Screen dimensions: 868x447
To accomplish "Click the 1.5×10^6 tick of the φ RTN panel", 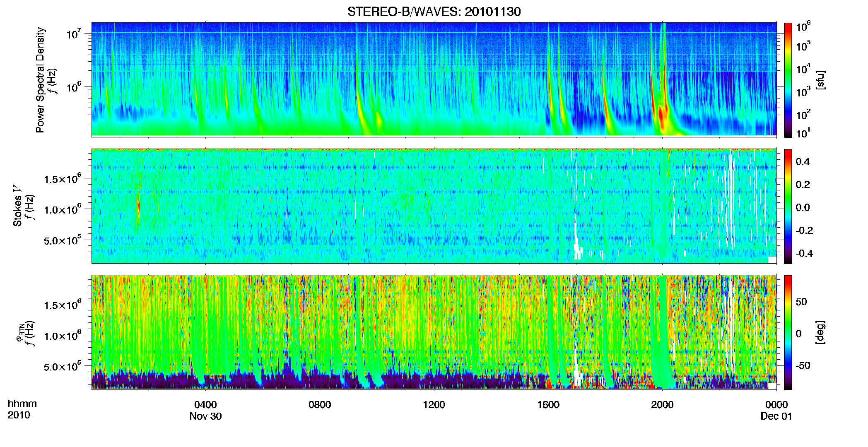I will click(x=63, y=305).
